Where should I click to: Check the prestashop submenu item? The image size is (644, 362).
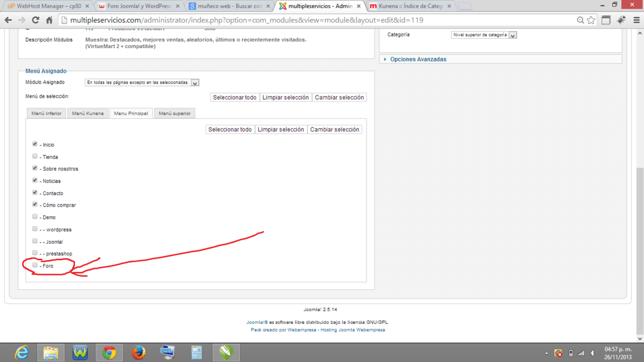pos(35,253)
